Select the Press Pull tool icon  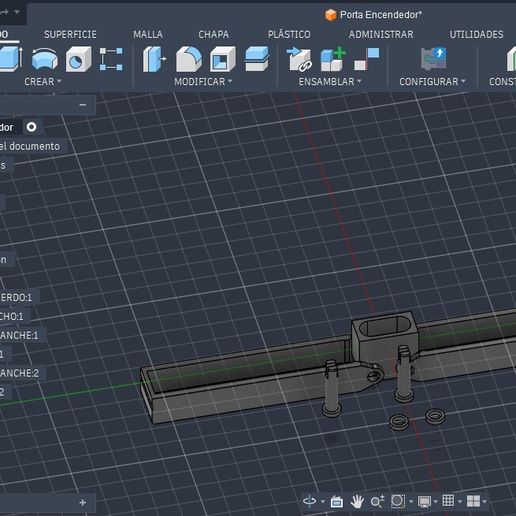click(x=154, y=59)
